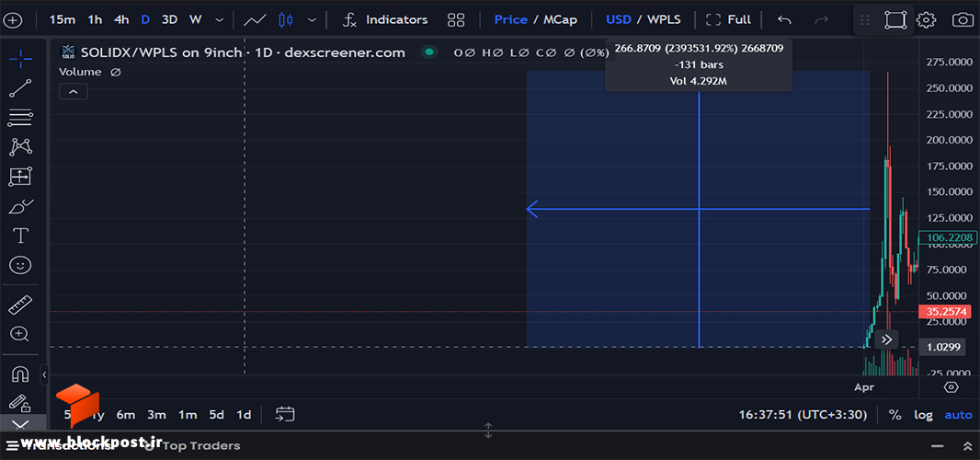Click the toolbar drag handle dots
The height and width of the screenshot is (460, 980).
click(x=865, y=20)
